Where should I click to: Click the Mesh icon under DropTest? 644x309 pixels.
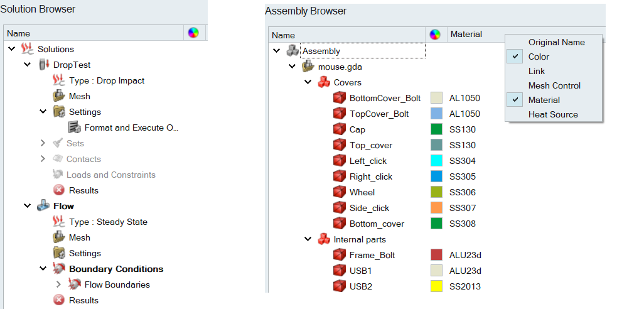[x=59, y=96]
